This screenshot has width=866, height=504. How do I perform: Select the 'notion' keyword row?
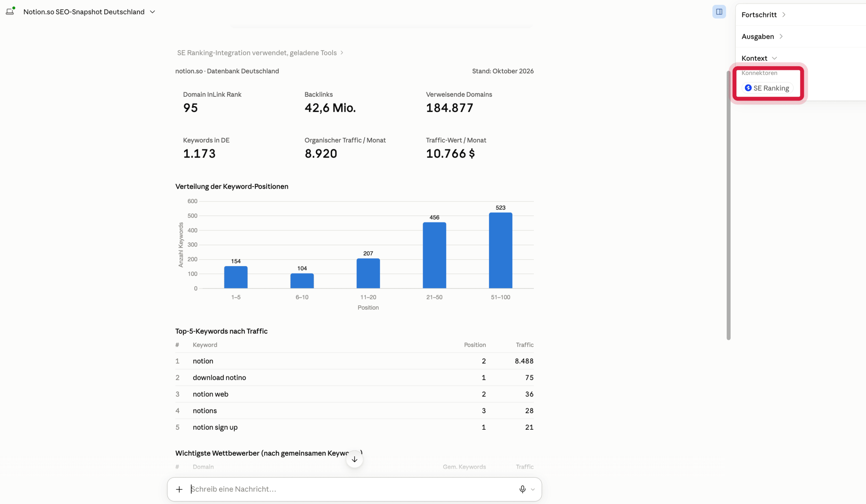(354, 361)
